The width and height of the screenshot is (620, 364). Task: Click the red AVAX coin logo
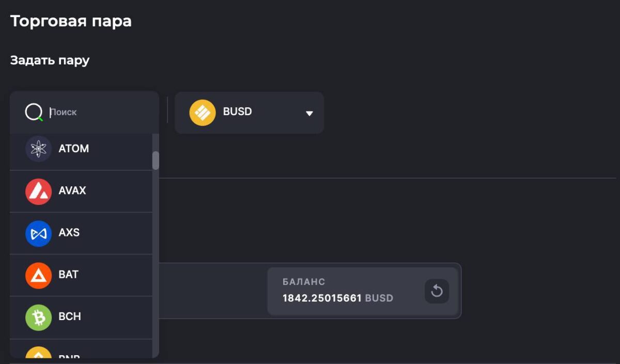[38, 191]
